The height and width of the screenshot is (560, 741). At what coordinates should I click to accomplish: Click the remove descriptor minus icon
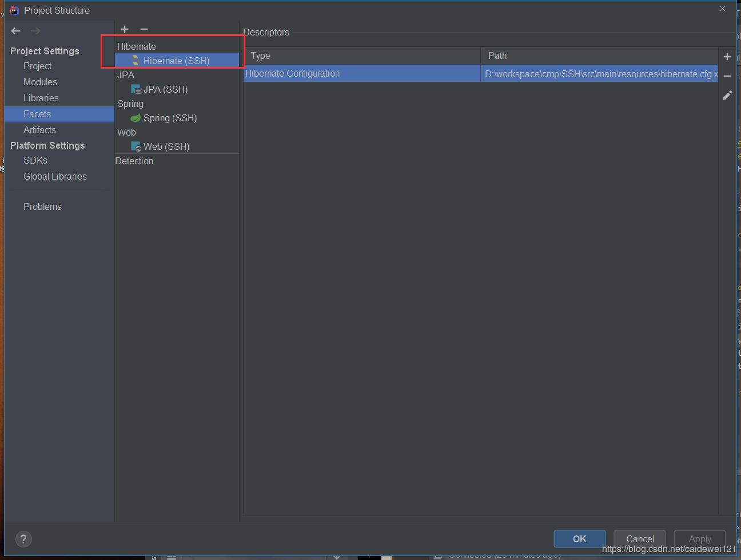click(x=727, y=76)
